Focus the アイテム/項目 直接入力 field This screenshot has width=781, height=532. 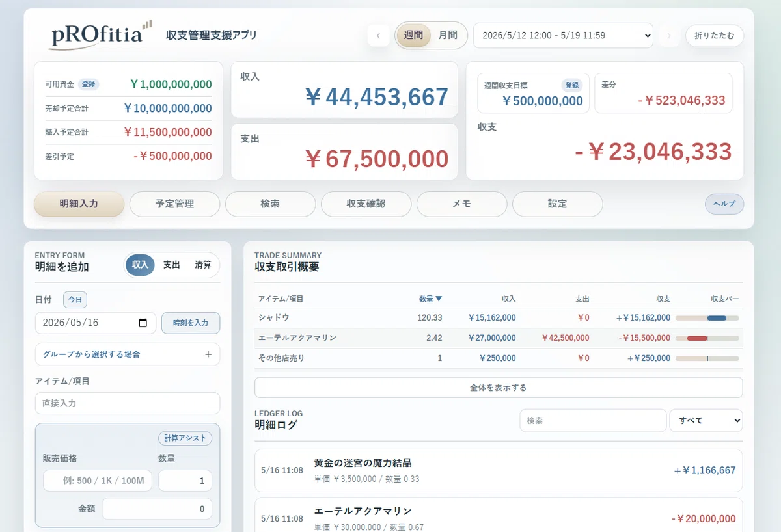click(128, 403)
